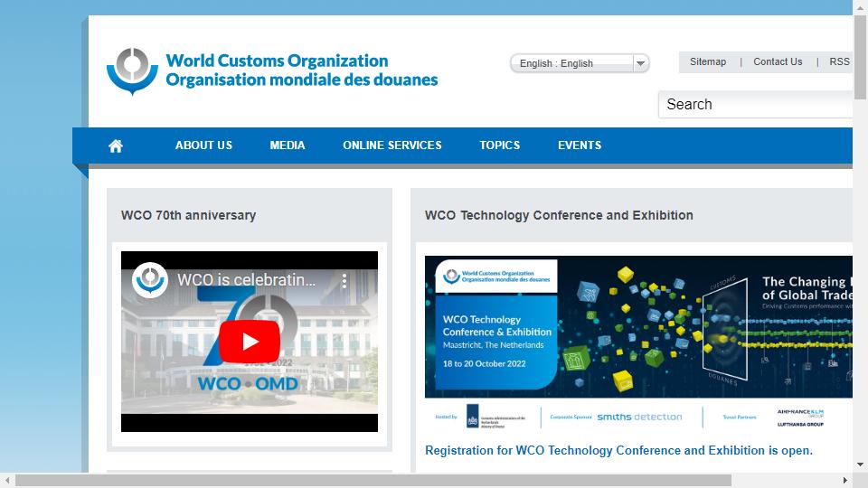The image size is (868, 488).
Task: Open the About Us menu
Action: [x=203, y=145]
